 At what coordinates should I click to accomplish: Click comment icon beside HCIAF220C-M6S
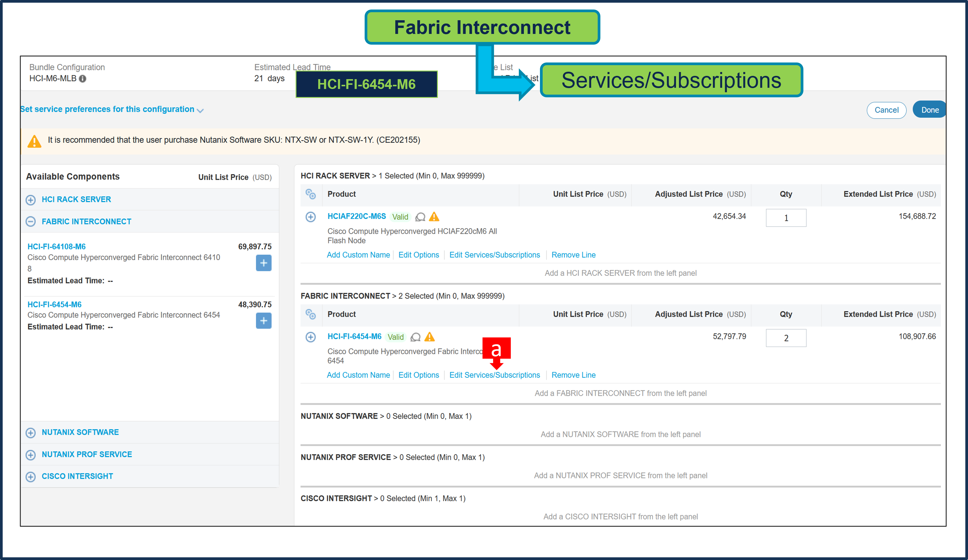point(420,217)
